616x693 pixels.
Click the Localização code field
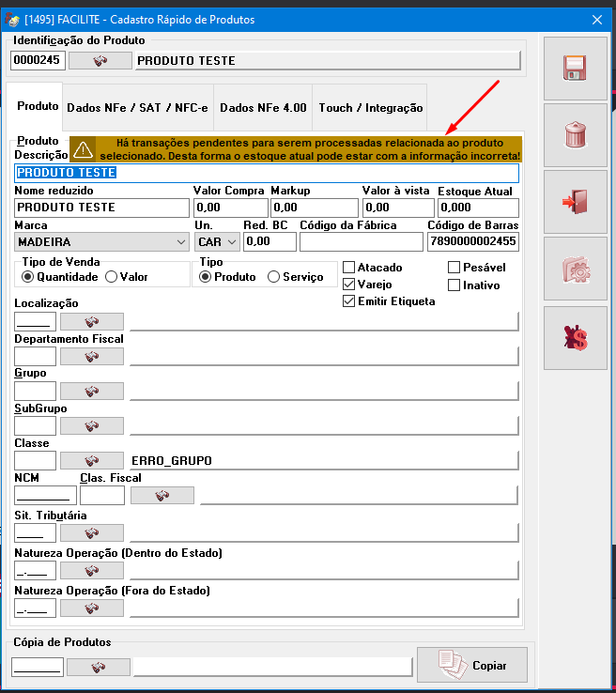click(x=36, y=321)
